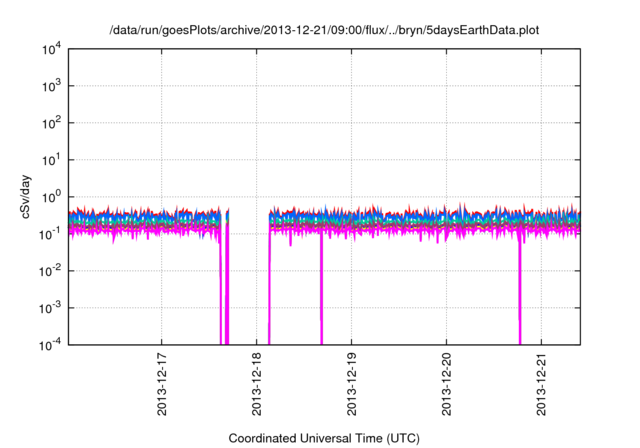Image resolution: width=640 pixels, height=448 pixels.
Task: Click the 10^2 y-axis tick label
Action: coord(51,123)
